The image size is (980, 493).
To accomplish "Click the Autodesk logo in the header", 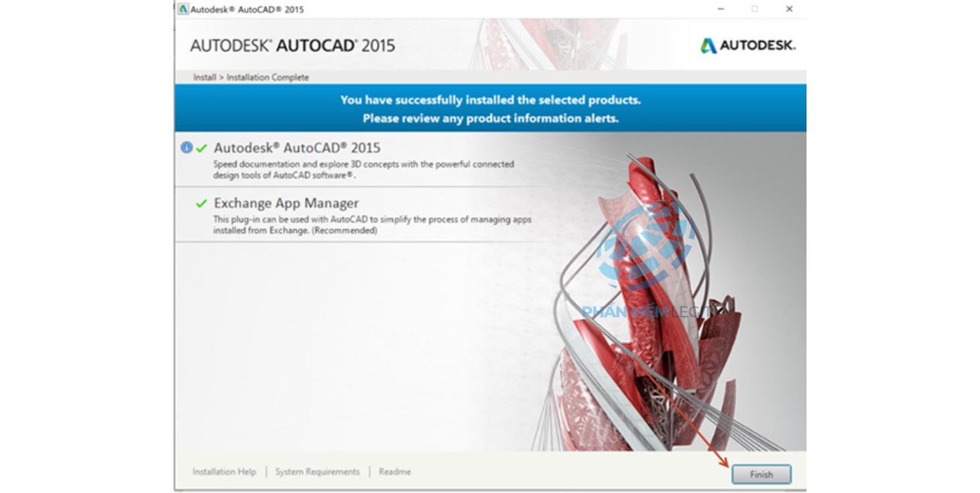I will 747,46.
